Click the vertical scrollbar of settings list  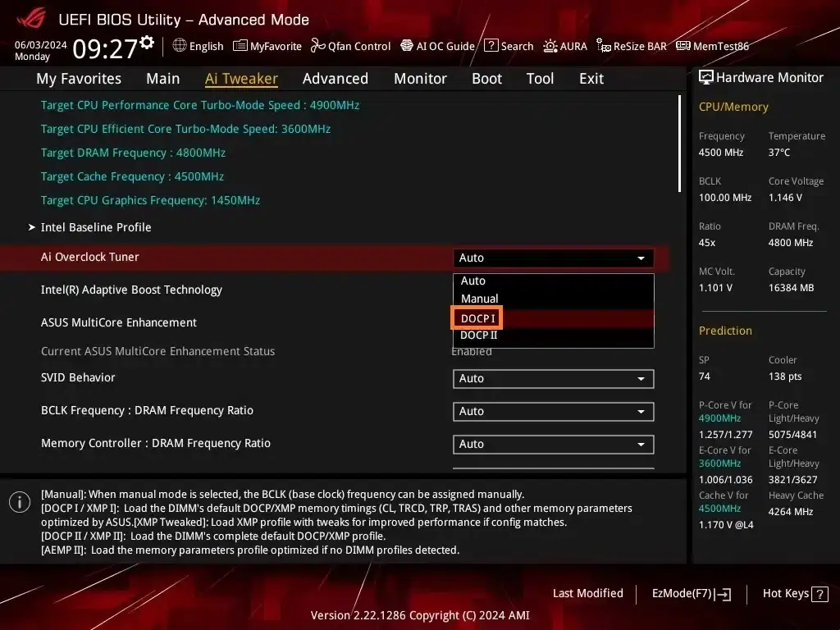click(x=679, y=144)
